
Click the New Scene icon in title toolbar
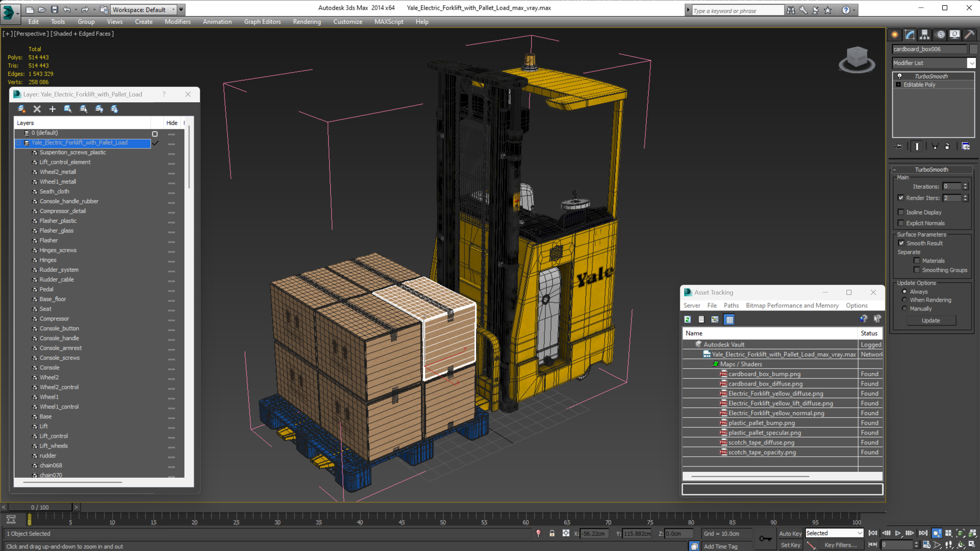pyautogui.click(x=29, y=10)
